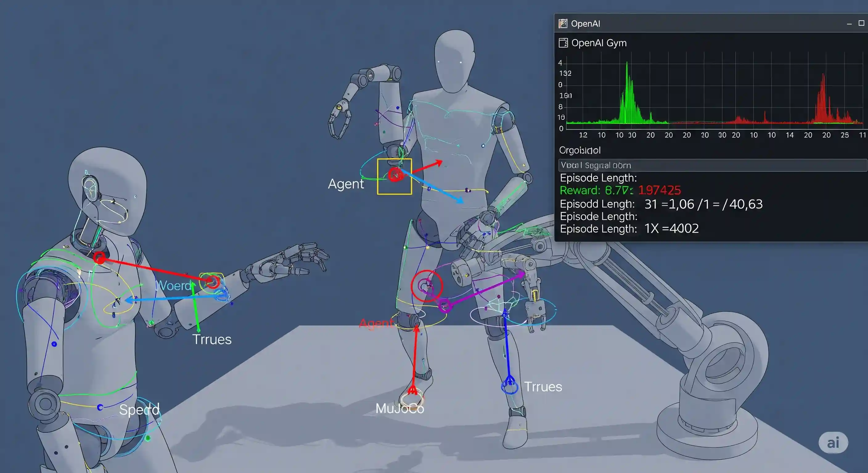Click the OpenAI window title bar icon
This screenshot has height=473, width=868.
(x=563, y=24)
